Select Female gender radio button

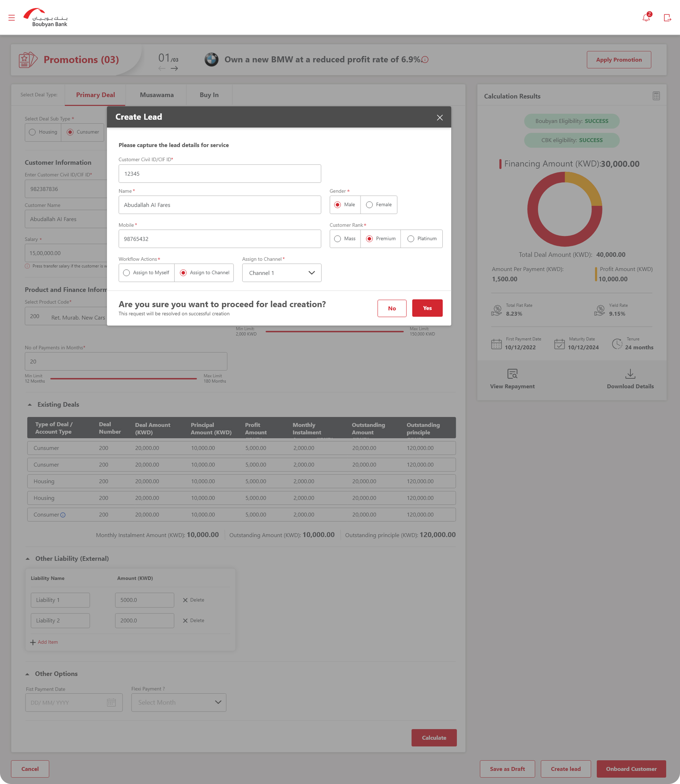pos(369,205)
